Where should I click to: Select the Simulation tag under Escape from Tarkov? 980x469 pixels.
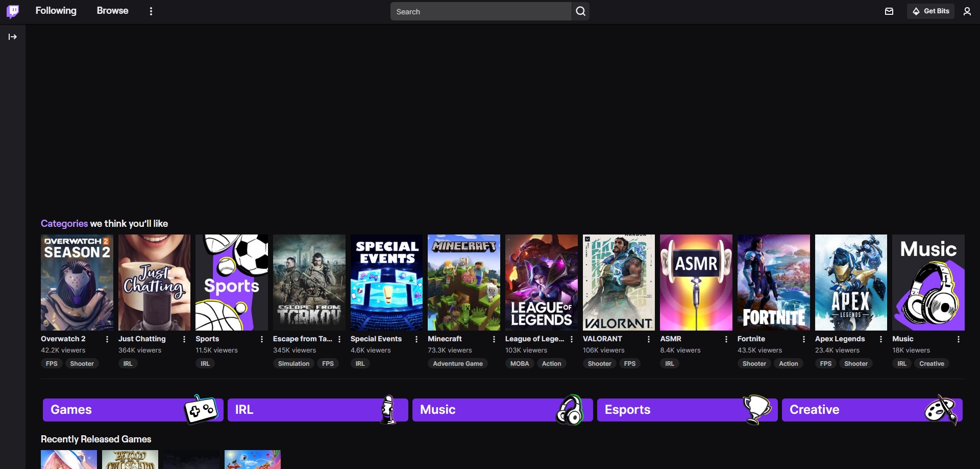point(293,364)
